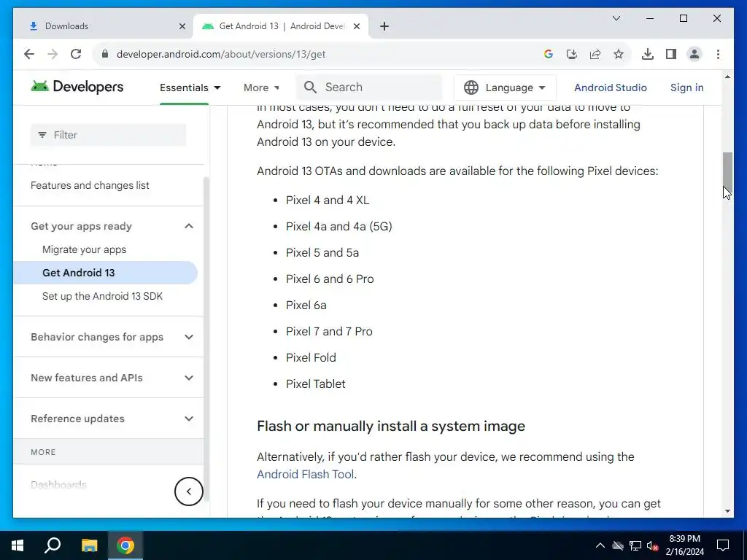Open the Language dropdown

505,87
